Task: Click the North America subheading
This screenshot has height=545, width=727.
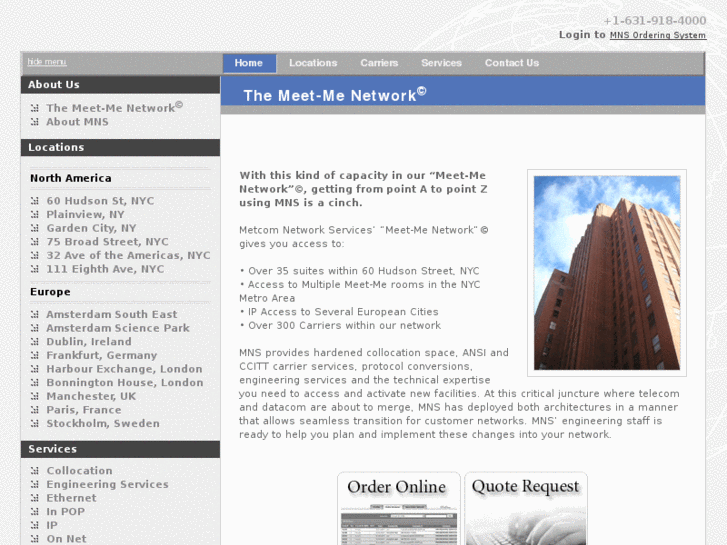Action: 71,178
